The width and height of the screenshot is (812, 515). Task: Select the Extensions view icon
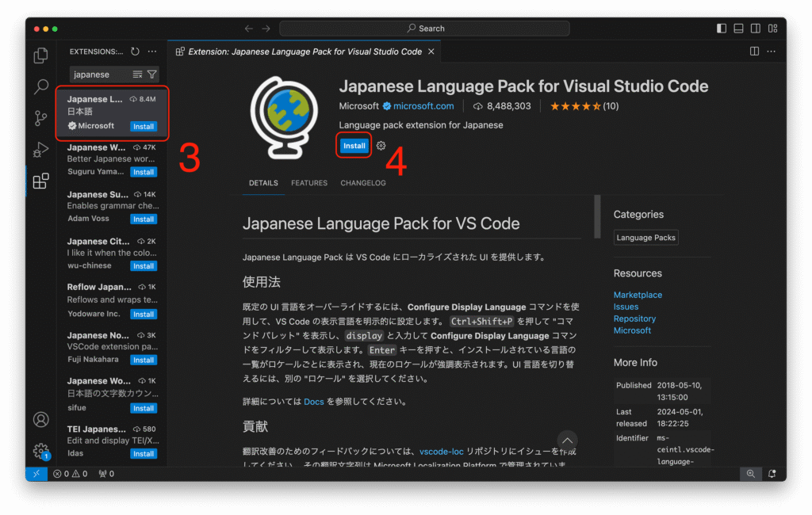41,181
